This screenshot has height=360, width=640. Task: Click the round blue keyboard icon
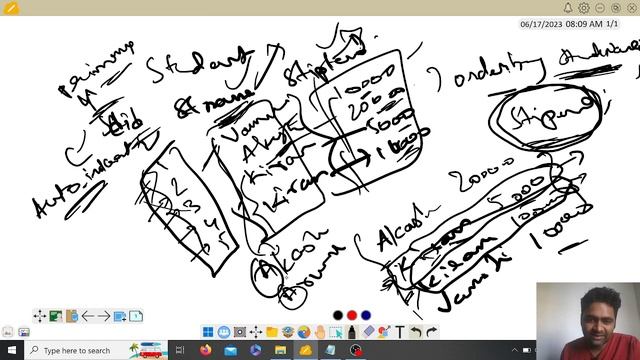point(224,332)
